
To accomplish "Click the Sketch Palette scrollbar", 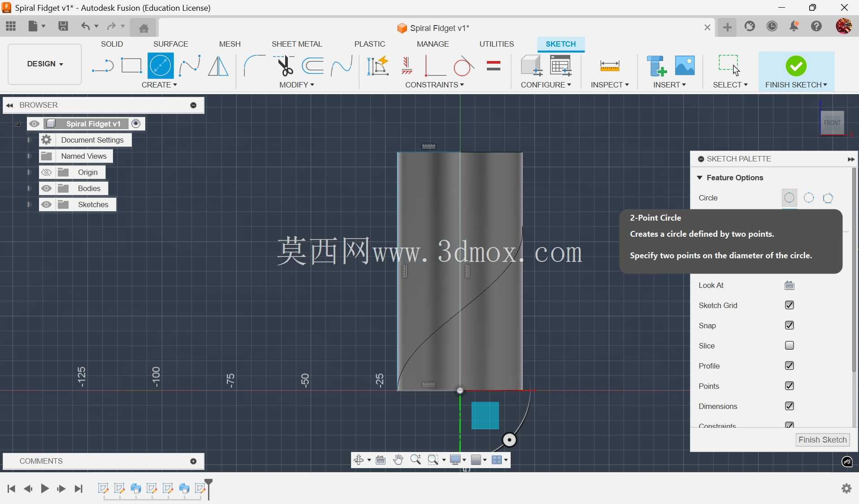I will tap(854, 270).
